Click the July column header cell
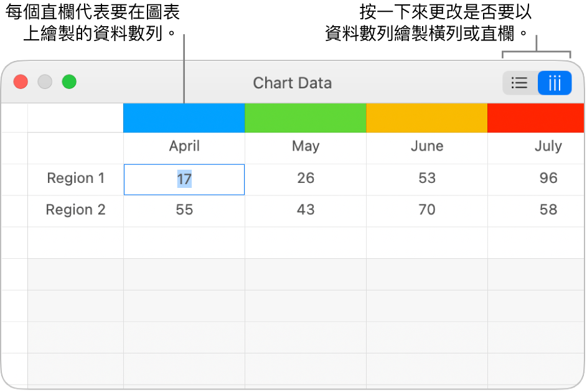Viewport: 587px width, 392px height. point(548,147)
